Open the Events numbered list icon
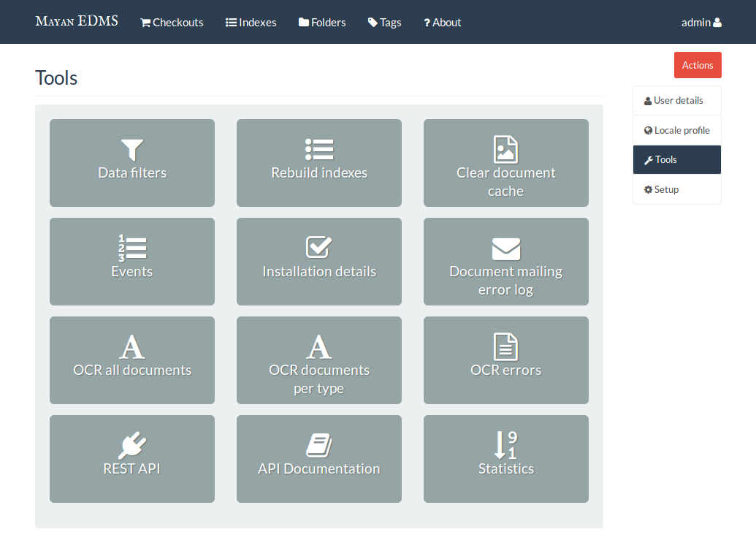The width and height of the screenshot is (756, 543). (x=132, y=248)
